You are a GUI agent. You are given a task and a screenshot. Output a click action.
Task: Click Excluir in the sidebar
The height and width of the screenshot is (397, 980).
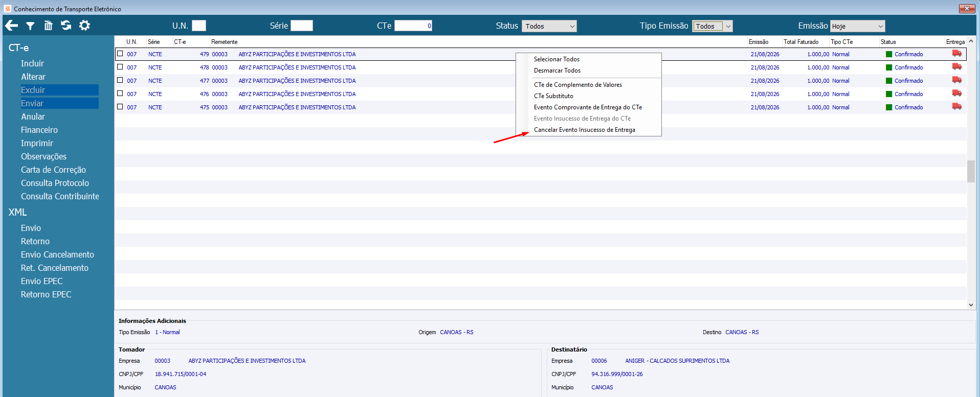pyautogui.click(x=59, y=90)
